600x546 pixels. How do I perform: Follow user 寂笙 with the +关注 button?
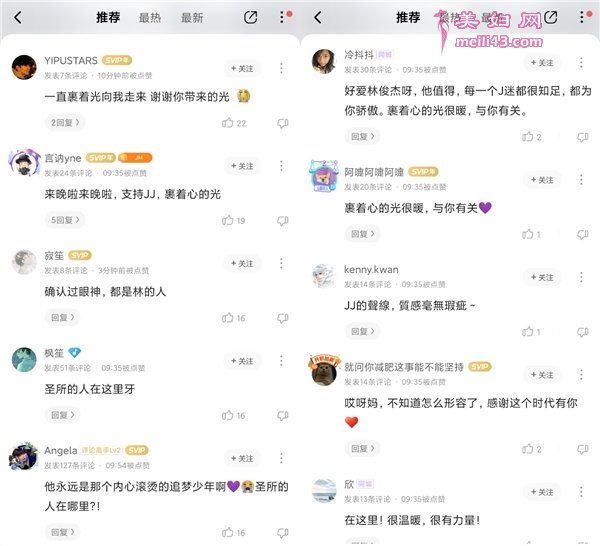point(242,263)
